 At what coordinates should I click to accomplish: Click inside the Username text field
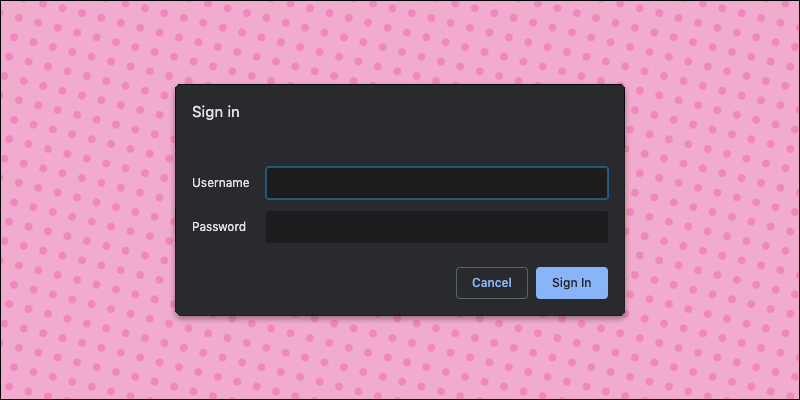pyautogui.click(x=437, y=183)
